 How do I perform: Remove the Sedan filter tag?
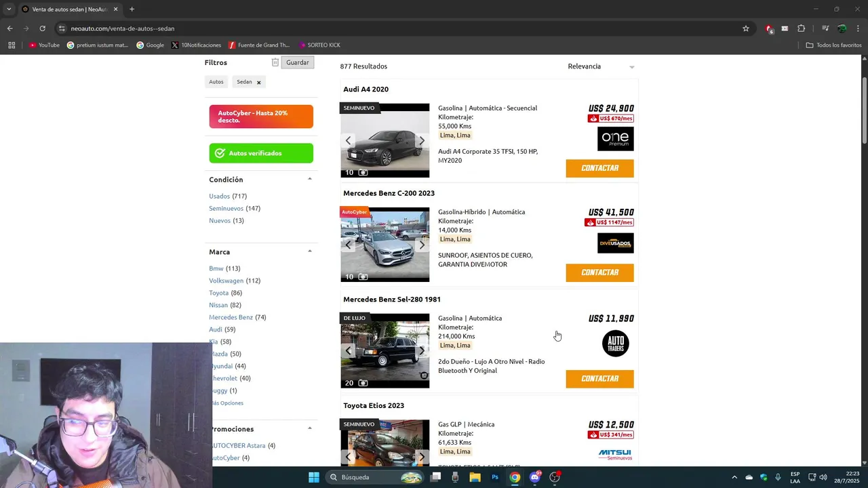(258, 82)
